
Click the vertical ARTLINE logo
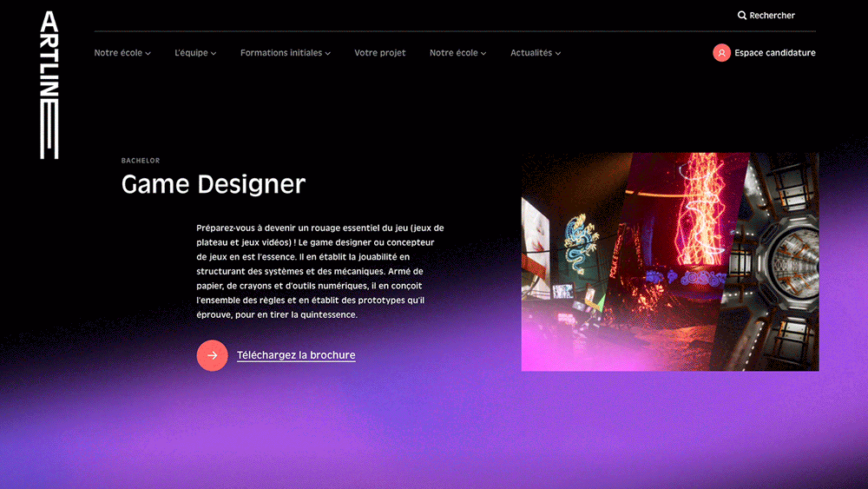click(x=49, y=85)
